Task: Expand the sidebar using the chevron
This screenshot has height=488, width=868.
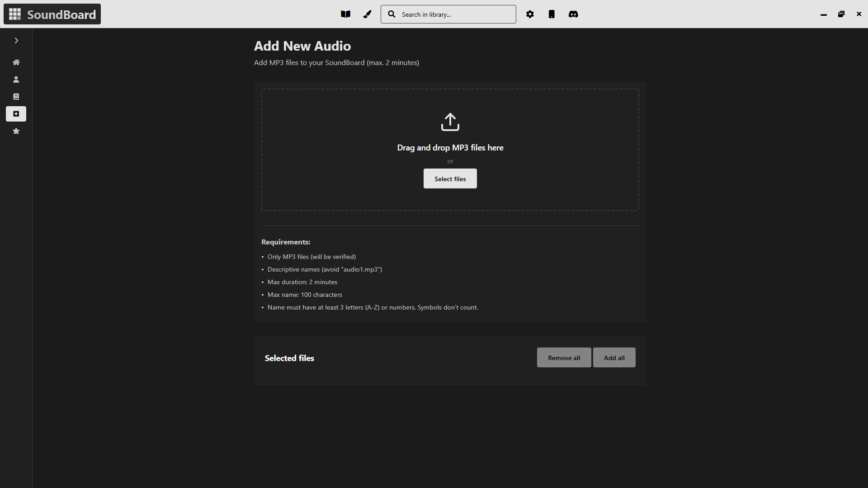Action: click(x=16, y=41)
